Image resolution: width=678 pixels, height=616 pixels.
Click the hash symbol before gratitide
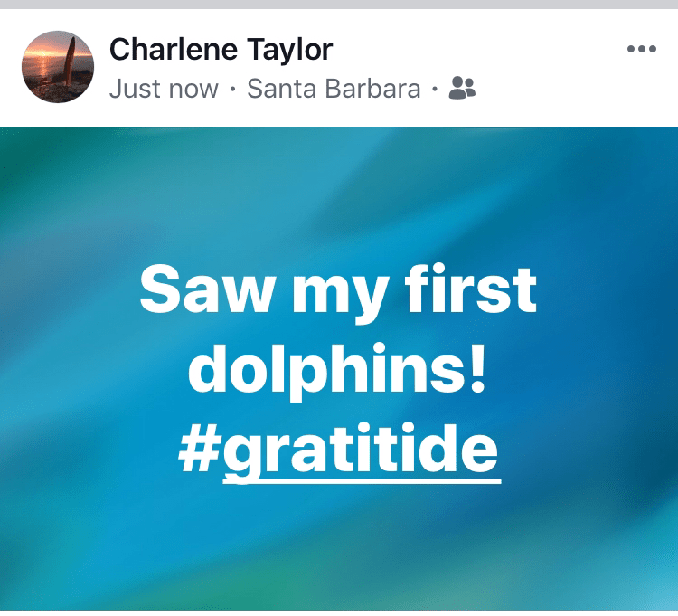(199, 449)
